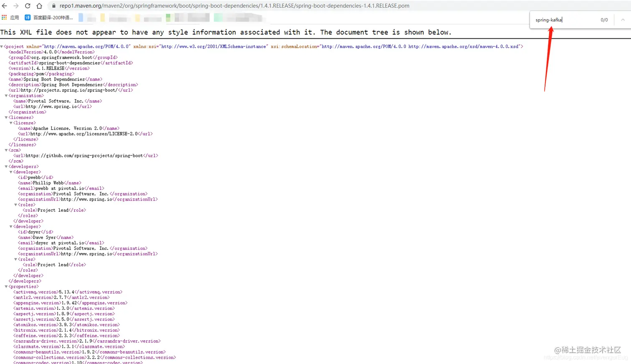Click the artemis.version 1.3.0 line
The image size is (631, 364).
pyautogui.click(x=64, y=308)
